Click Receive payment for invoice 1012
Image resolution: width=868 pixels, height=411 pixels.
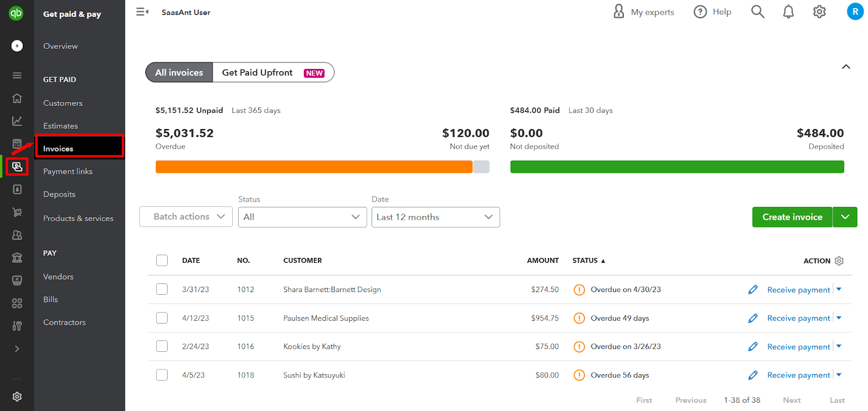[799, 290]
